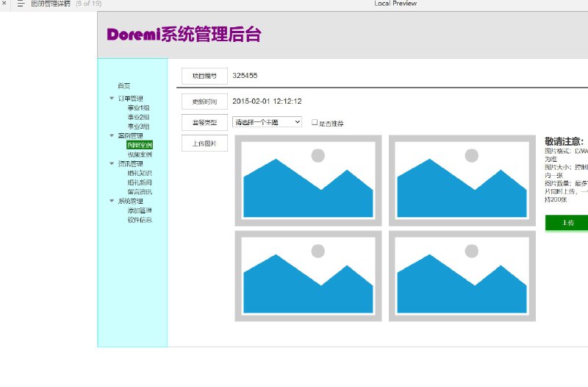Click the bottom-right image placeholder thumbnail
588x387 pixels.
[x=462, y=276]
